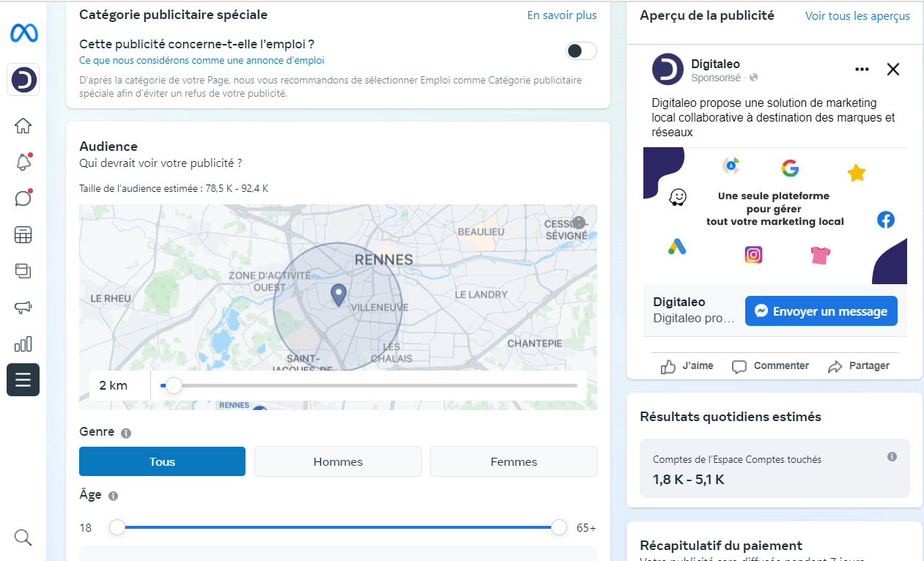Screen dimensions: 924x561
Task: Click the Digitaleo profile picture in preview
Action: point(668,70)
